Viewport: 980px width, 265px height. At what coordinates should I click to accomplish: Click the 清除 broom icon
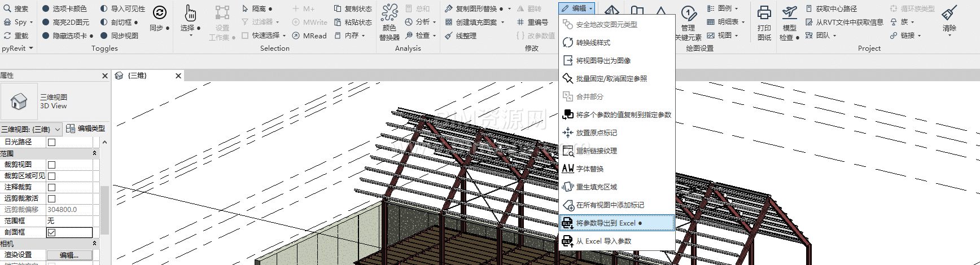(x=950, y=12)
